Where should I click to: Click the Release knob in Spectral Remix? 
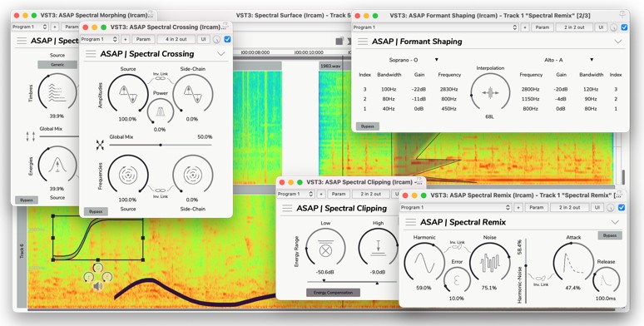tap(607, 280)
